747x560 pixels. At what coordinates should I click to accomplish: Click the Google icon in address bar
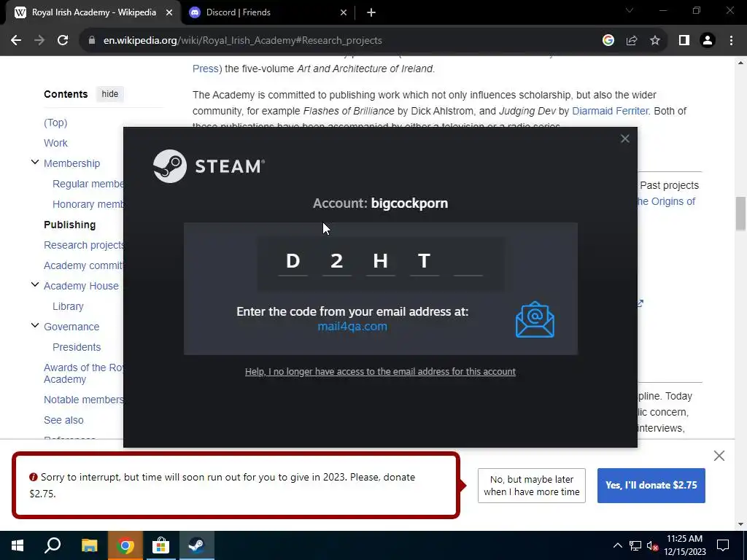(608, 41)
